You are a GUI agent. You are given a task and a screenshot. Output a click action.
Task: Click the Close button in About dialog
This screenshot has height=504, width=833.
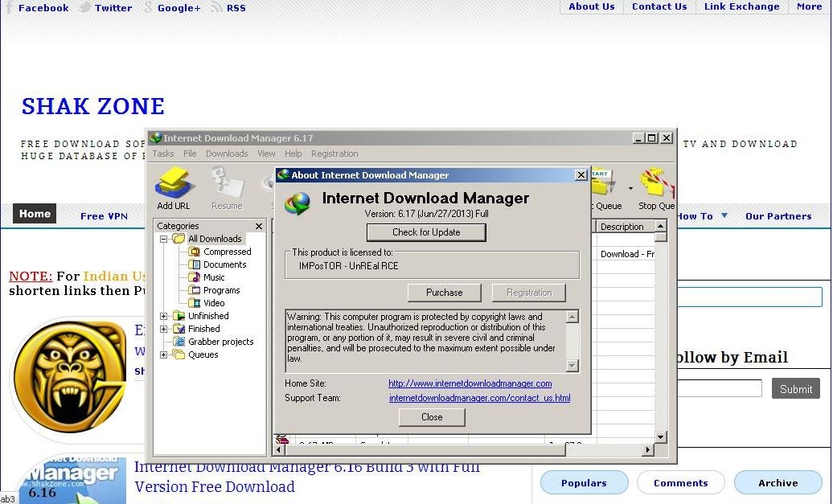432,417
